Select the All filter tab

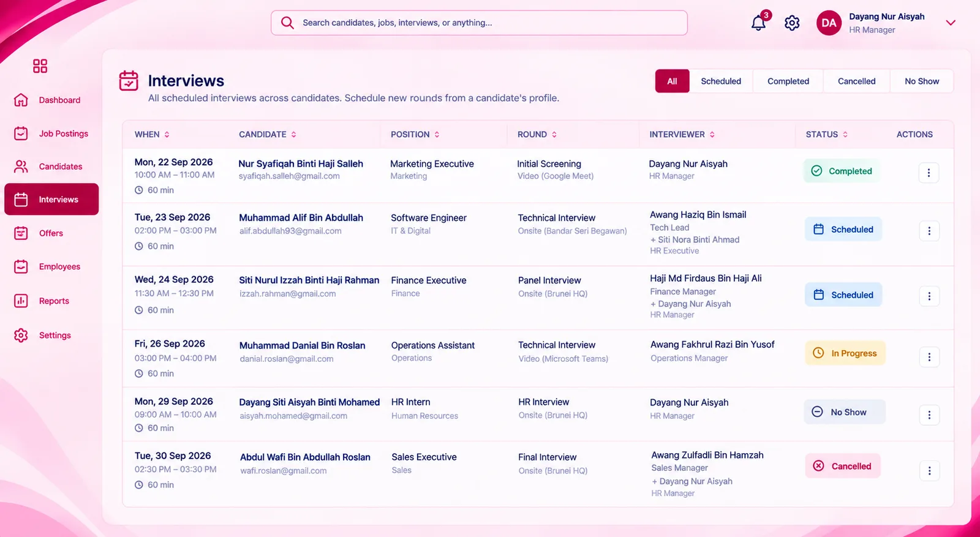(672, 81)
